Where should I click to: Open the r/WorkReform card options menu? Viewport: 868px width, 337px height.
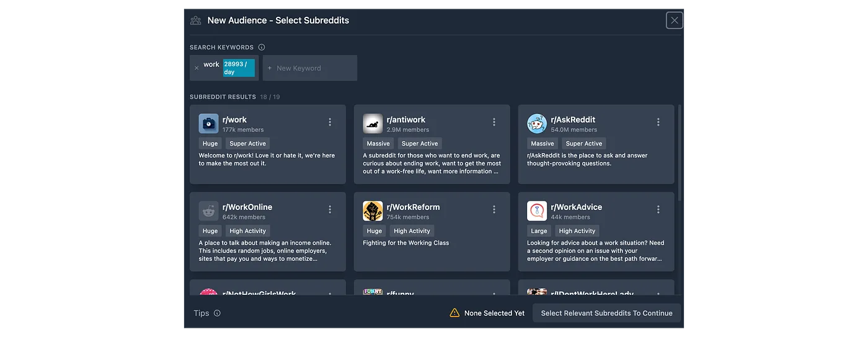click(494, 210)
